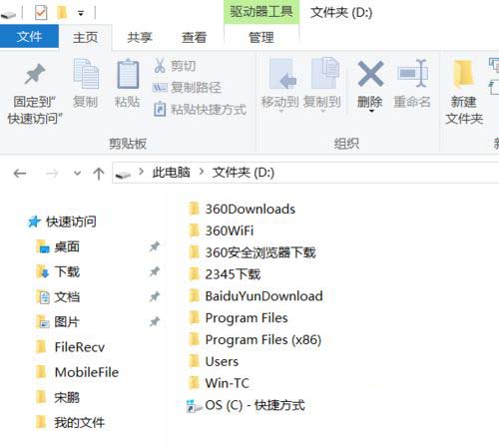Click Copy path (复制路径) icon
The height and width of the screenshot is (448, 499).
pyautogui.click(x=160, y=88)
